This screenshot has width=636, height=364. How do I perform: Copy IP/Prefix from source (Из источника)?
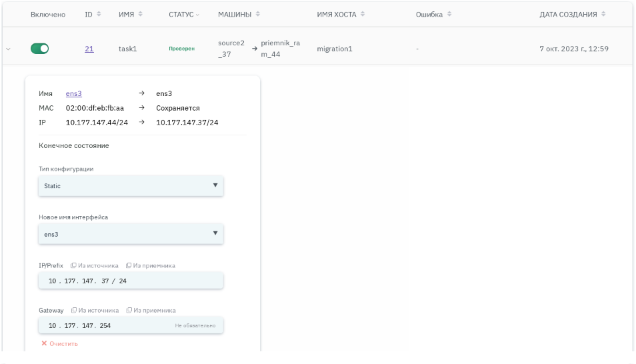point(95,265)
